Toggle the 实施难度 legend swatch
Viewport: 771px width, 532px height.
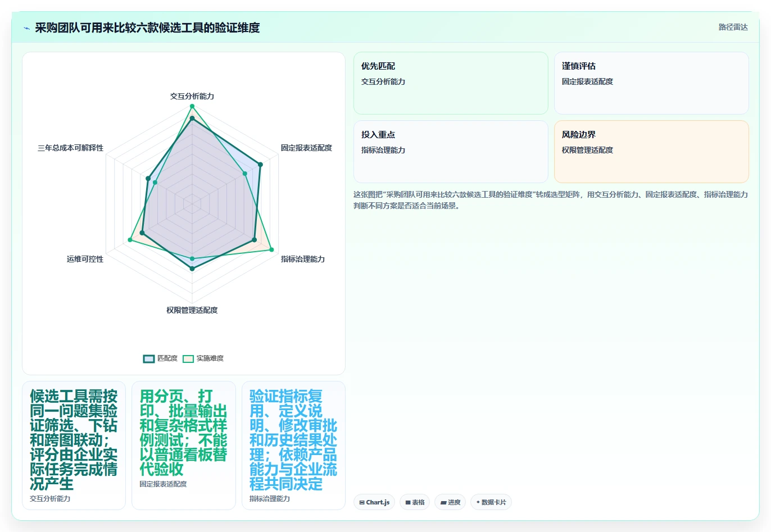[188, 359]
